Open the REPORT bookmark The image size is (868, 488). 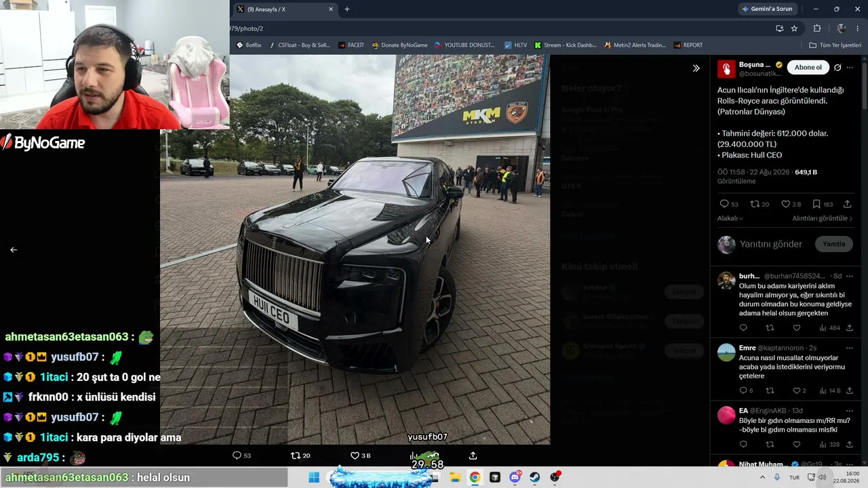(x=688, y=45)
